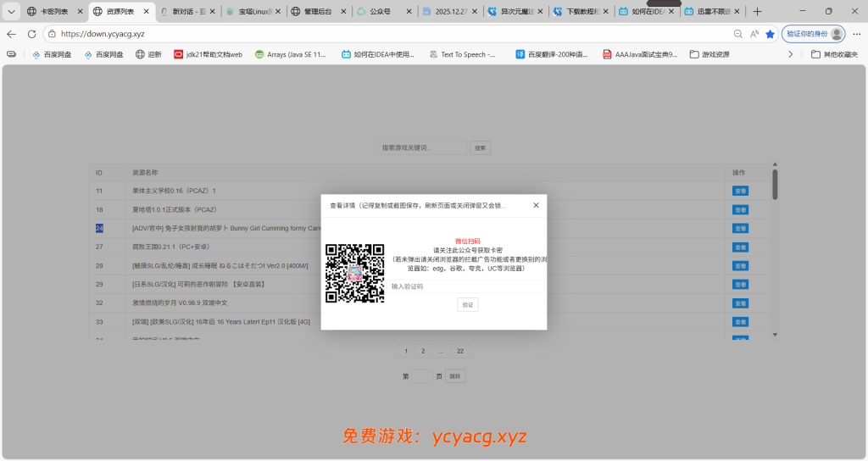Close the 查看详情 dialog with X
Viewport: 868px width, 461px height.
pos(535,205)
